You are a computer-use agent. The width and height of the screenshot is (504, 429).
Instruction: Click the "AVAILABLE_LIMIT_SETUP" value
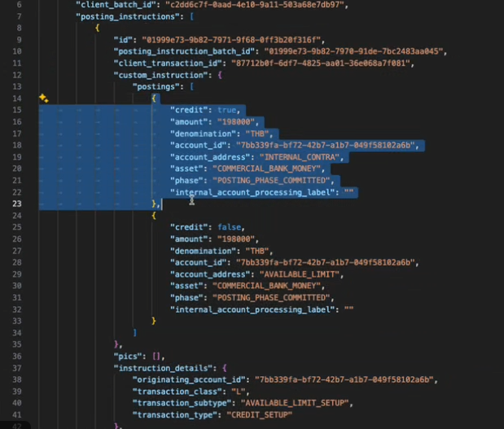tap(295, 403)
